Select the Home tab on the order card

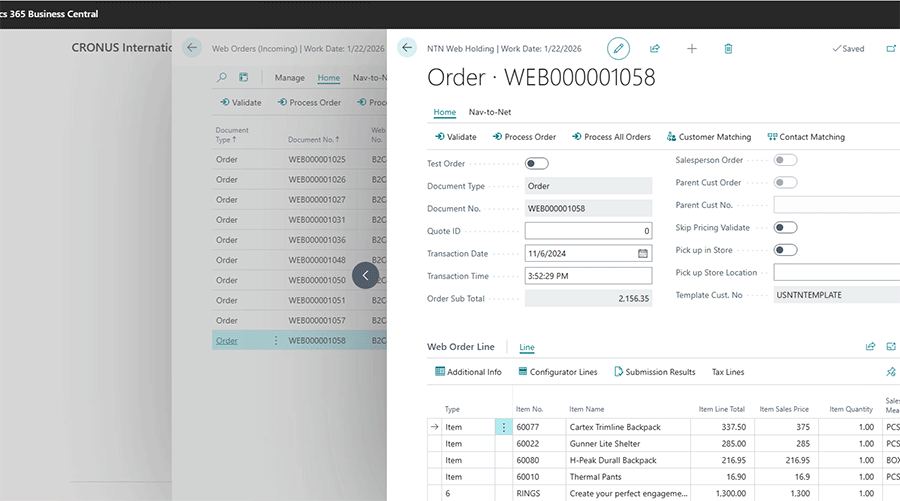tap(445, 112)
